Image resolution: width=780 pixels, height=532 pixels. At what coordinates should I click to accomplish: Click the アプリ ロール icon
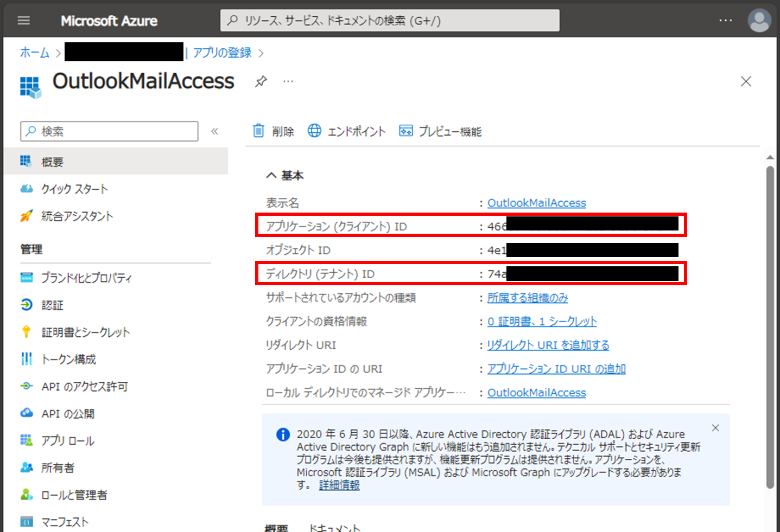tap(27, 440)
